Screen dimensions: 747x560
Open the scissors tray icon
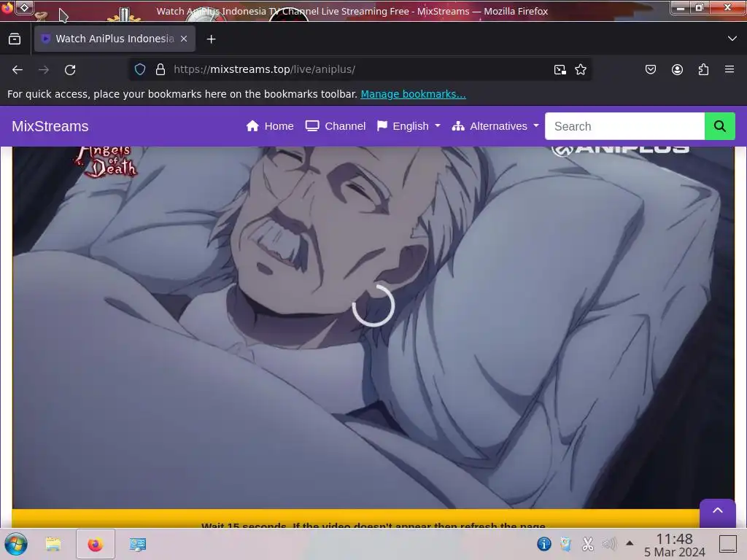click(x=587, y=544)
